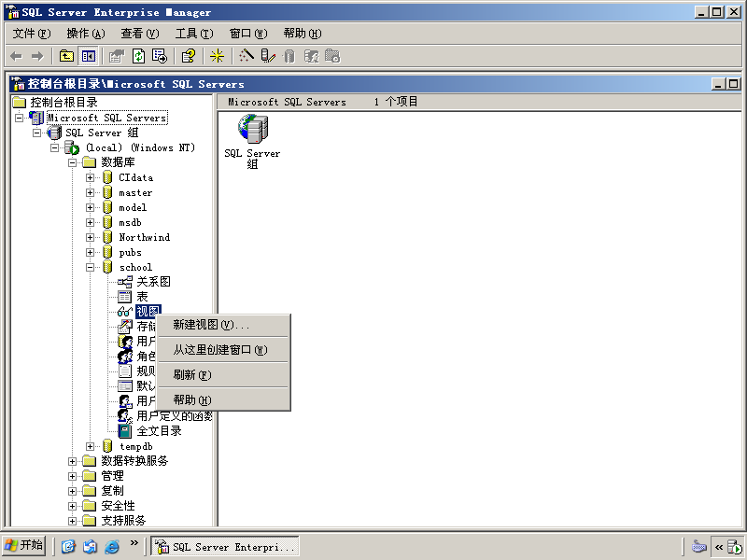The image size is (747, 560).
Task: Click the New Database cylinder toolbar icon
Action: (289, 56)
